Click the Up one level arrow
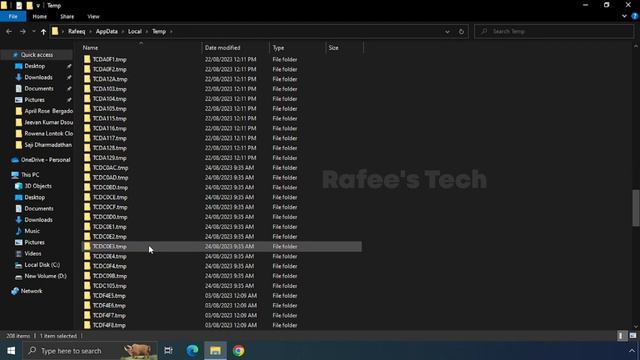 [43, 31]
